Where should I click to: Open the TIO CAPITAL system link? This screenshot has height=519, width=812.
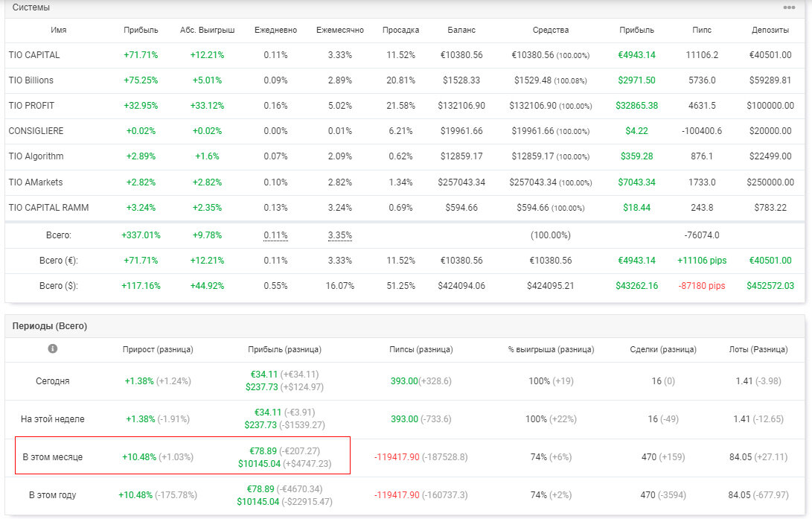click(x=34, y=55)
